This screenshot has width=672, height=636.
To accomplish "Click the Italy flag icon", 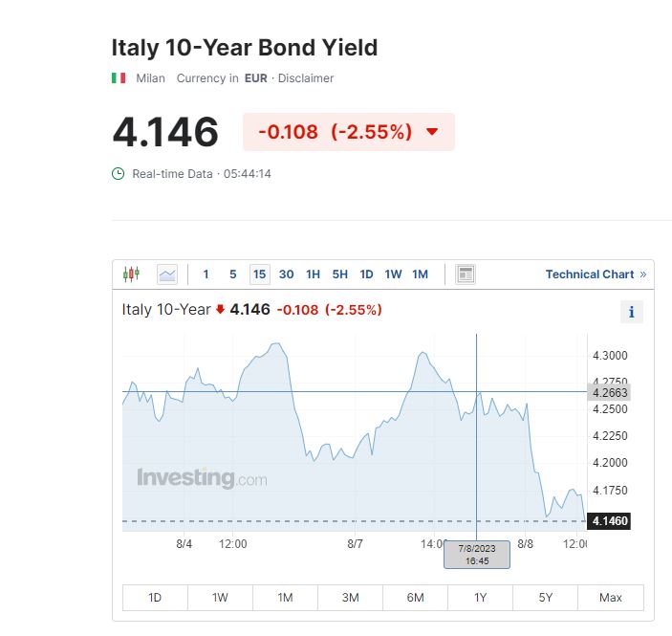I will click(119, 78).
